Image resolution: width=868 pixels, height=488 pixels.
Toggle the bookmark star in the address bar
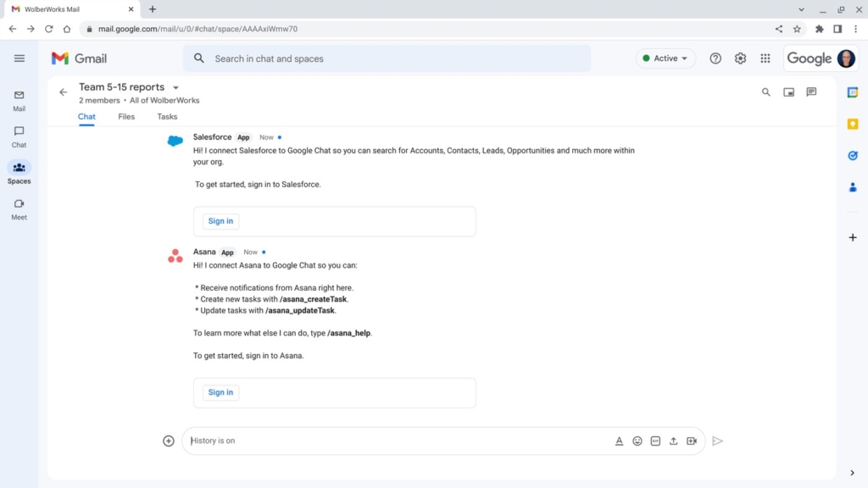[796, 28]
